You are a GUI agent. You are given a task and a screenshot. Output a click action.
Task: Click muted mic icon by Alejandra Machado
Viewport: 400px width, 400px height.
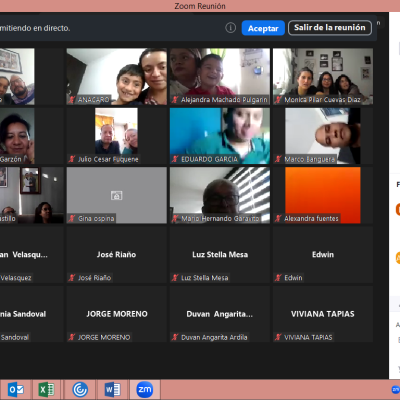(175, 100)
